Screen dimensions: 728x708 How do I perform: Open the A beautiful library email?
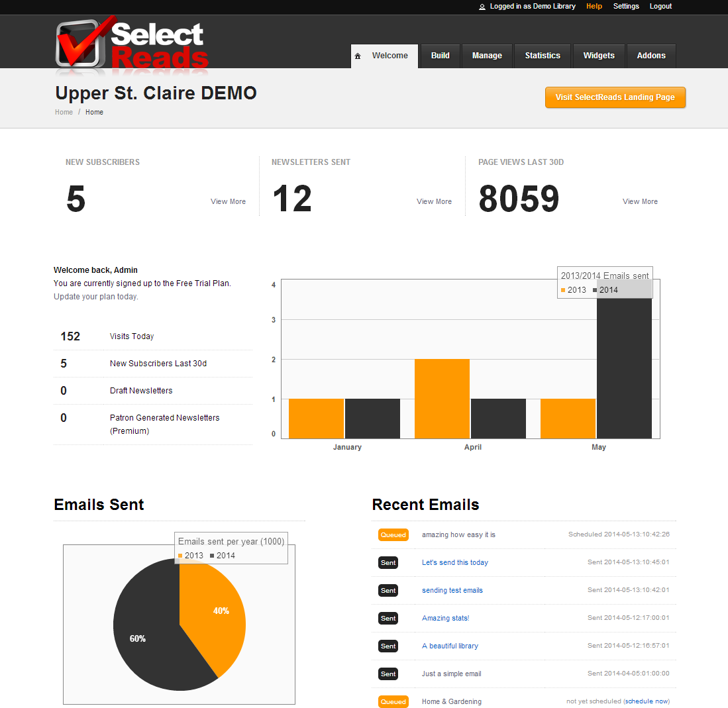[450, 646]
